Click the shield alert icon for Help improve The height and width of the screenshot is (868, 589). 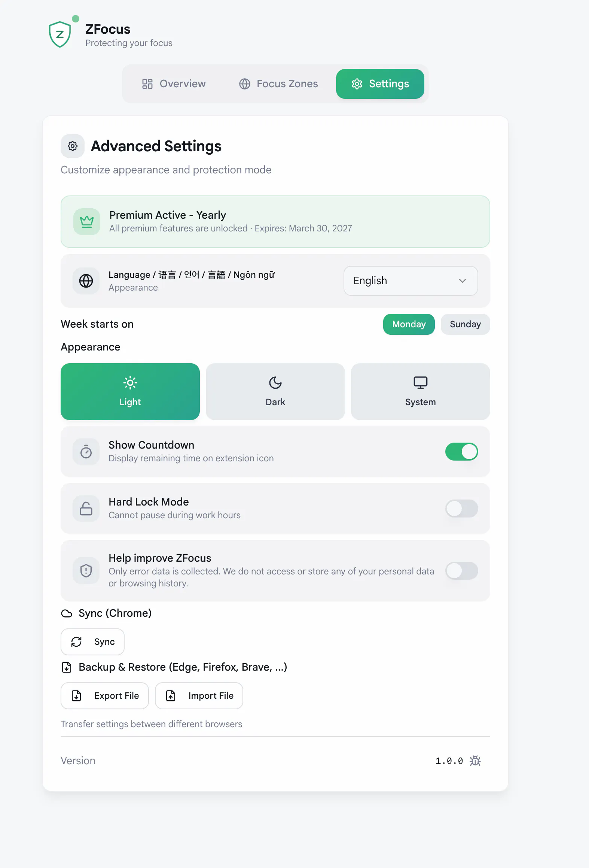86,571
